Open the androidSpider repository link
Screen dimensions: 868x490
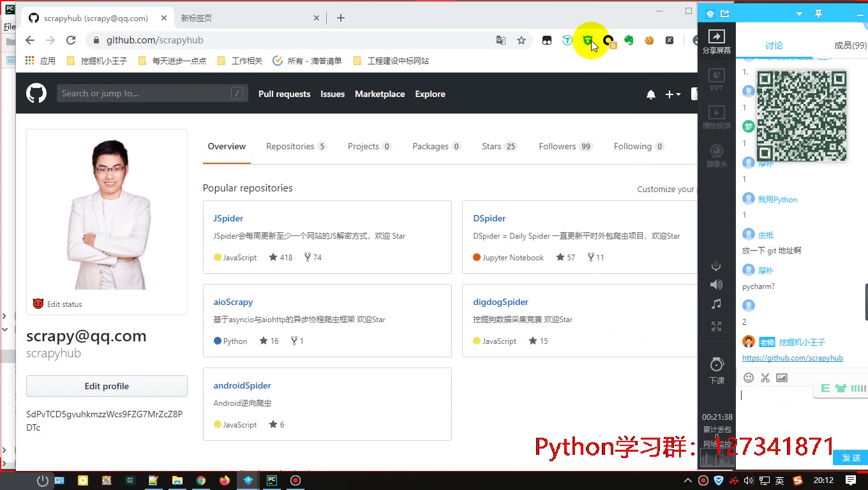click(x=242, y=385)
